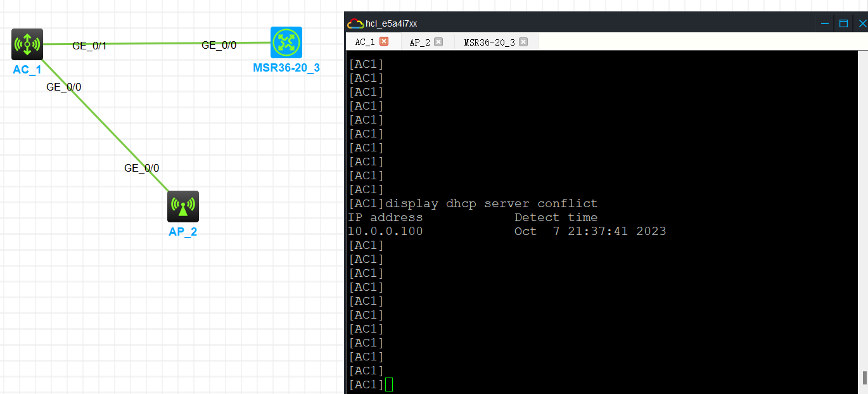Click the terminal prompt cursor at last line

click(389, 384)
